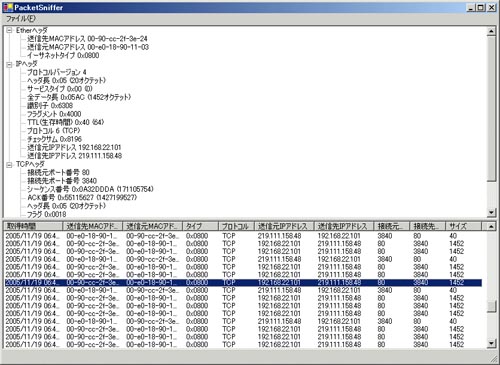The width and height of the screenshot is (500, 365).
Task: Select 接続元ポート番号 80 tree row
Action: tap(58, 172)
